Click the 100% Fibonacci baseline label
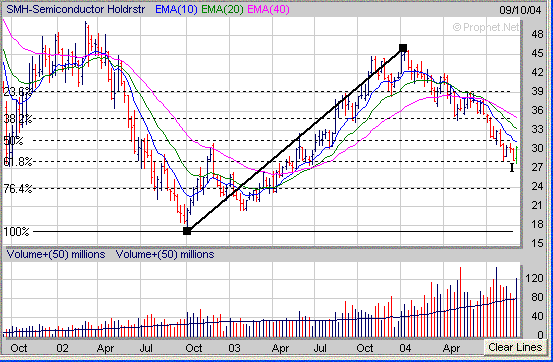 (16, 232)
